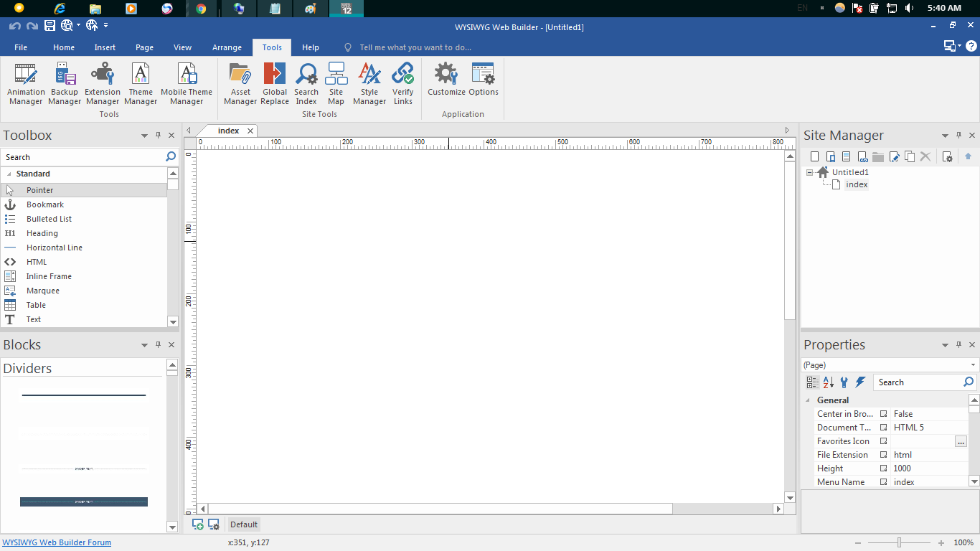Click the copy page icon in Site Manager
The width and height of the screenshot is (980, 551).
(x=910, y=156)
